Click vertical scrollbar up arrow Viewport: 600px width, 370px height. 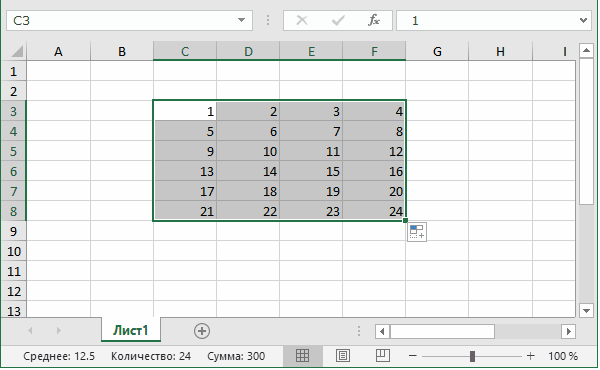pos(586,51)
